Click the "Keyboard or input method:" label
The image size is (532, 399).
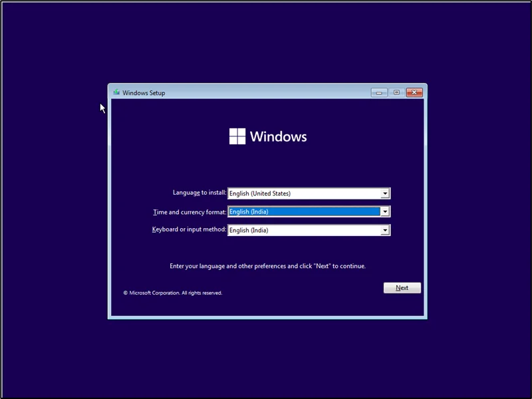(x=189, y=229)
